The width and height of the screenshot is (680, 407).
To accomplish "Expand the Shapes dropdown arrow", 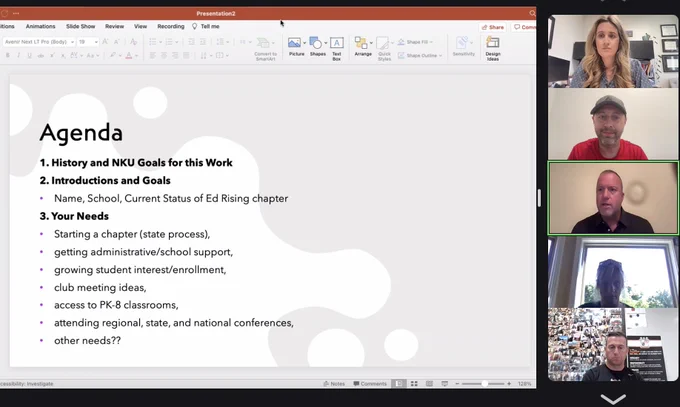I will (x=326, y=43).
